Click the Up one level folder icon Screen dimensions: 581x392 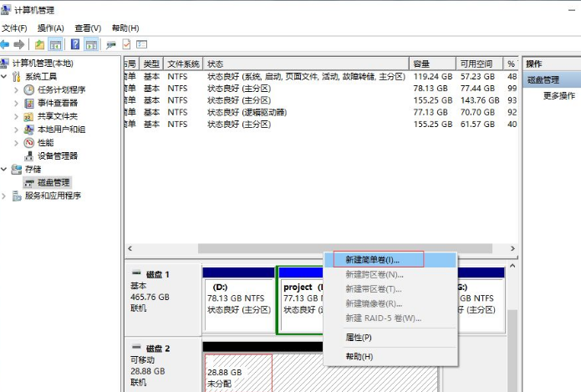(x=39, y=44)
